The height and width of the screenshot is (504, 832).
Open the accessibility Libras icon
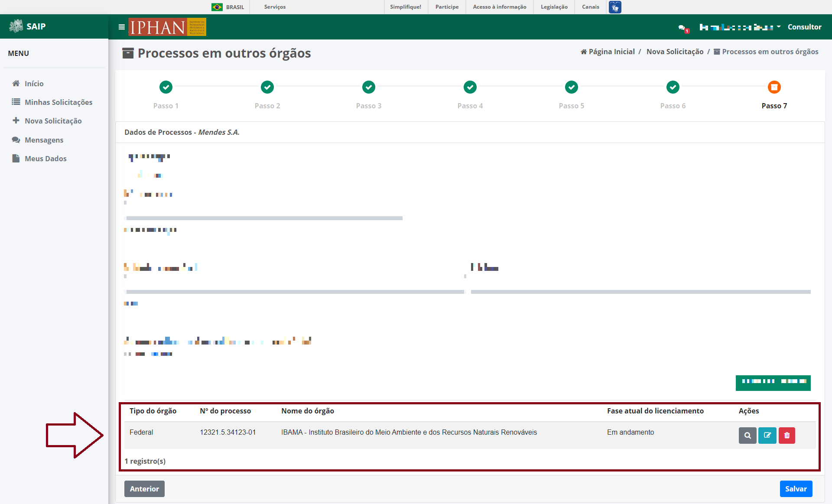[615, 7]
